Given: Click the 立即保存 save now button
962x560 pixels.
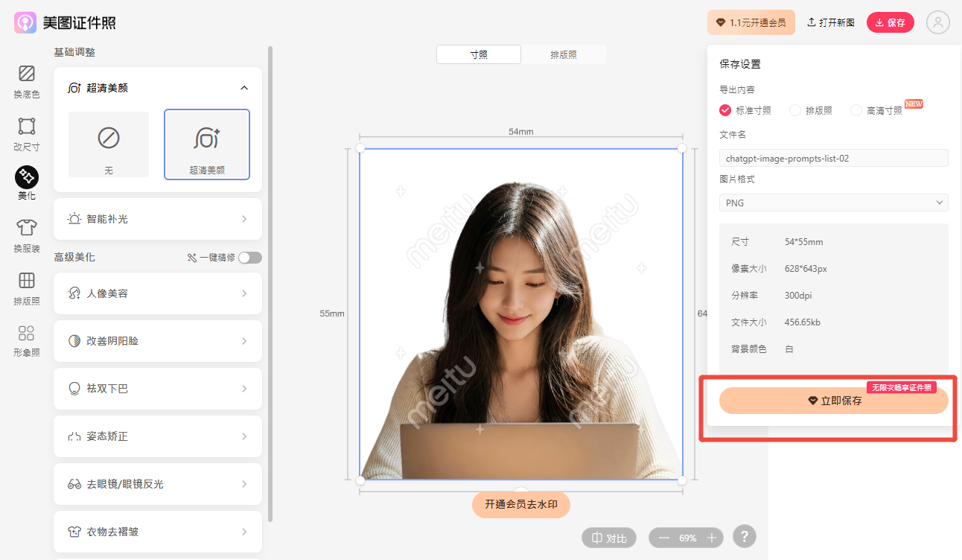Looking at the screenshot, I should click(x=834, y=401).
